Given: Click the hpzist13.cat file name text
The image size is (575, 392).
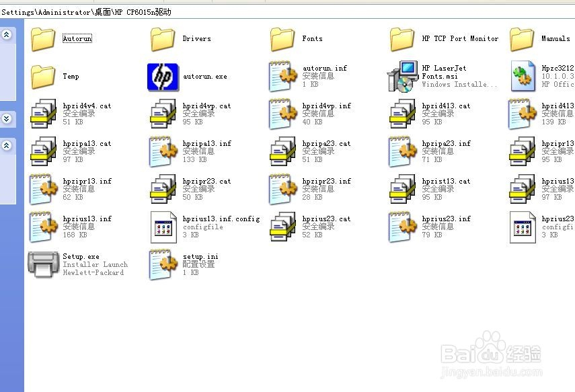Looking at the screenshot, I should coord(446,181).
